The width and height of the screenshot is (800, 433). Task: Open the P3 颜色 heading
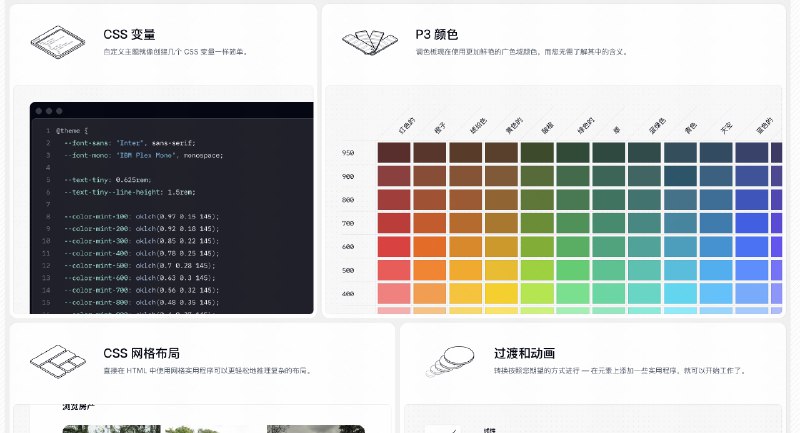point(437,34)
